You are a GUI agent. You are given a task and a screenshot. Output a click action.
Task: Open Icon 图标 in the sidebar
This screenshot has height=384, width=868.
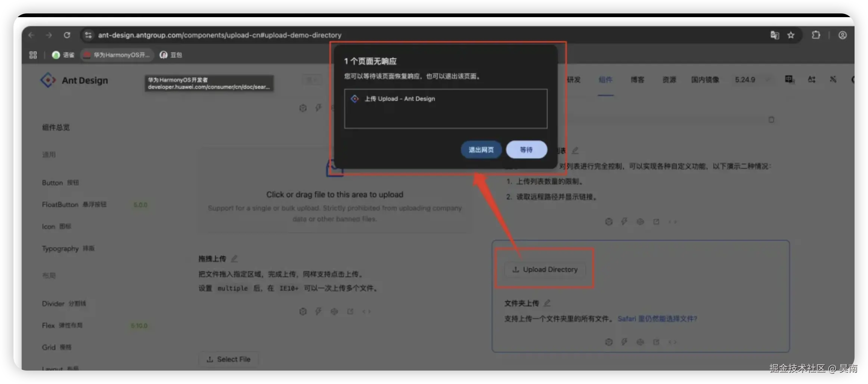pos(56,226)
